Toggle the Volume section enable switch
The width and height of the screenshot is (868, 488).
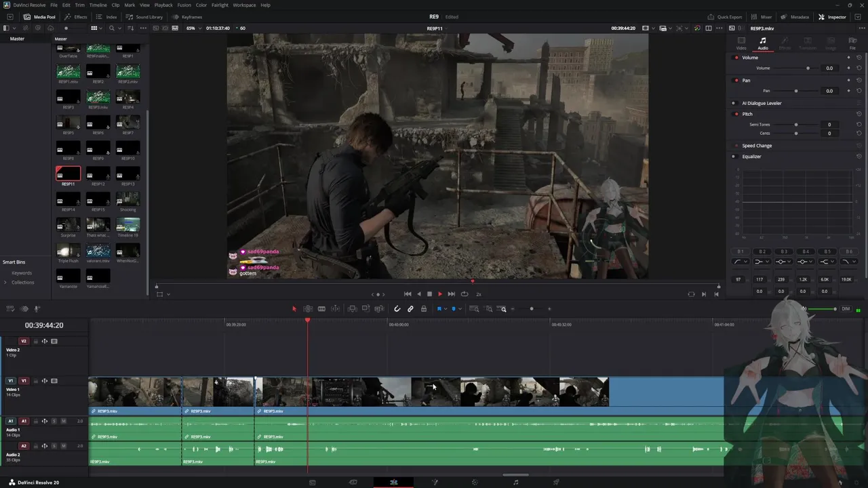(736, 58)
